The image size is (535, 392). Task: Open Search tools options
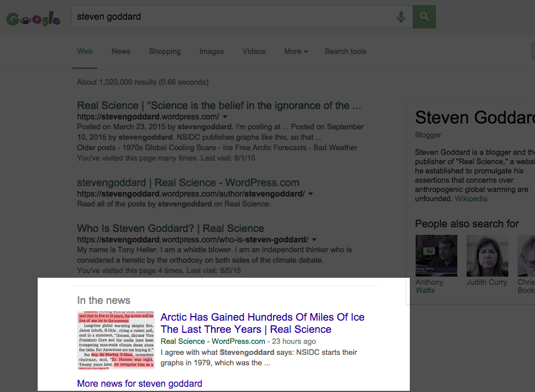345,52
